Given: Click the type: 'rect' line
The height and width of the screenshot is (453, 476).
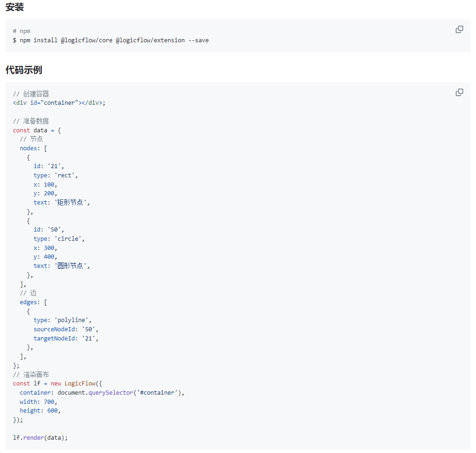Looking at the screenshot, I should [x=56, y=175].
